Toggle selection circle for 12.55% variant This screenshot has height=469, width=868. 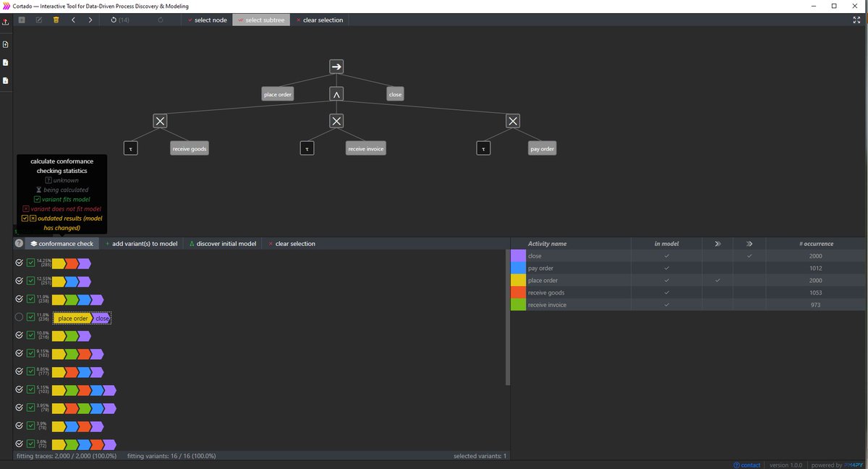[x=19, y=281]
